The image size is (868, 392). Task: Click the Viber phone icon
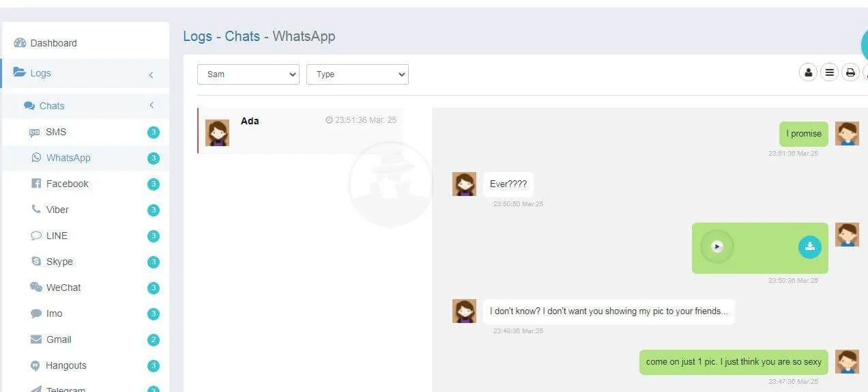36,210
